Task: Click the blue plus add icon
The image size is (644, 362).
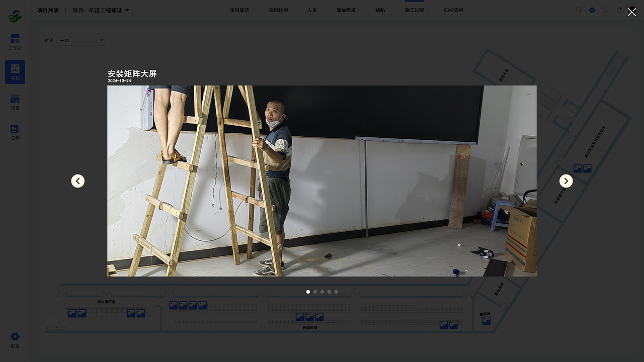Action: (x=592, y=10)
